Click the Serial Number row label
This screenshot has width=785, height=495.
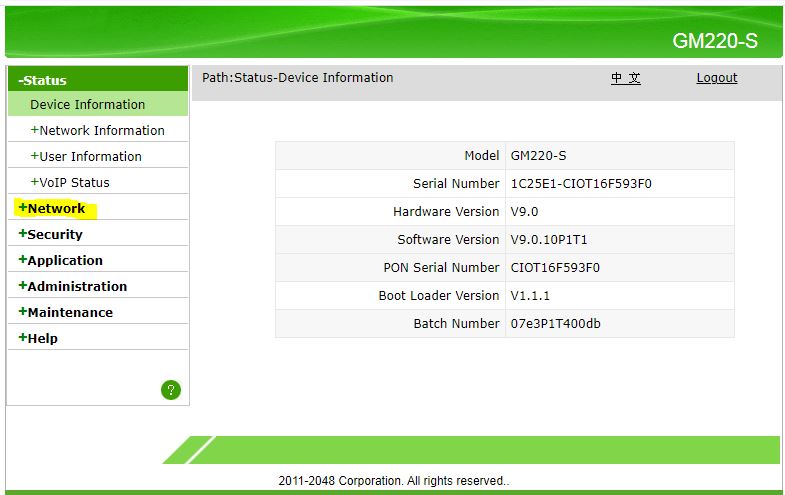tap(456, 184)
